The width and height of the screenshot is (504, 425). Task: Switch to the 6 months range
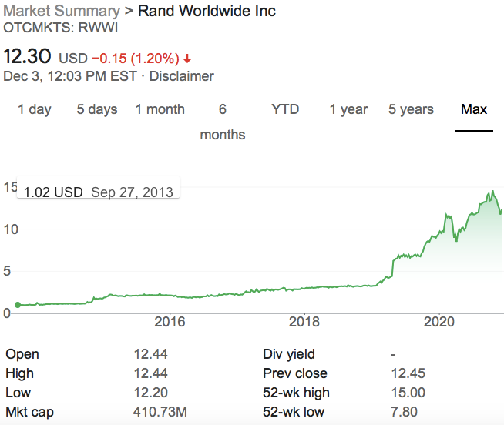(x=223, y=122)
